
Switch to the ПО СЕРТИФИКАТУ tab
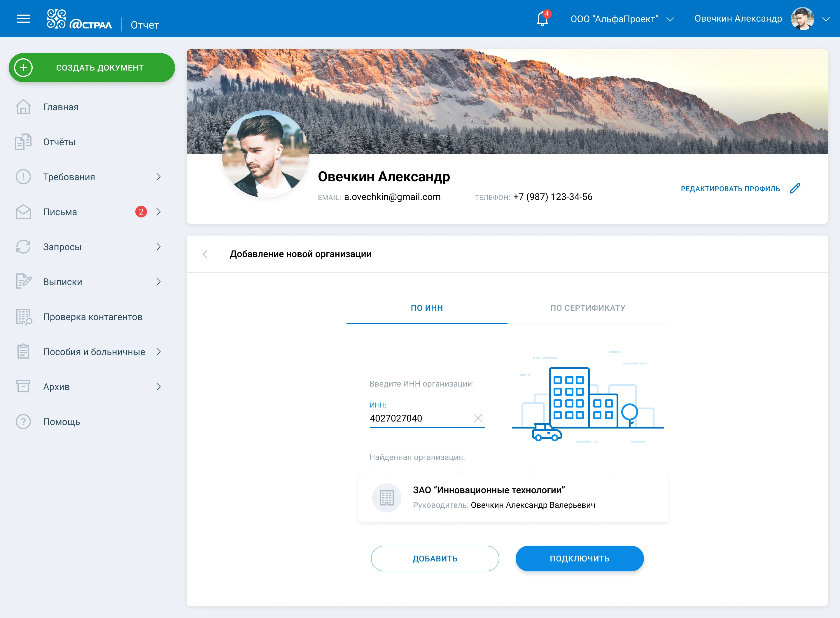588,308
